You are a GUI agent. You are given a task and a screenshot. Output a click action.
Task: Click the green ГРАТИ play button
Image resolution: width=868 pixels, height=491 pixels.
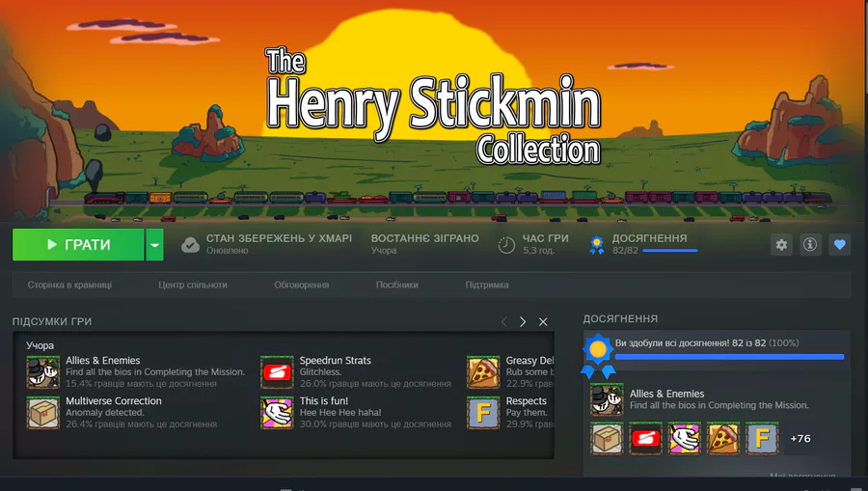(78, 245)
